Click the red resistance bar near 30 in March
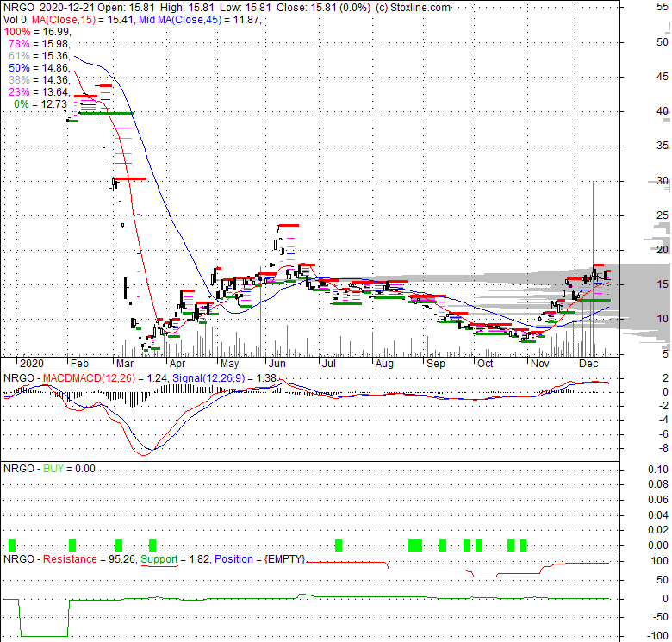Viewport: 672px width, 642px height. click(x=130, y=178)
